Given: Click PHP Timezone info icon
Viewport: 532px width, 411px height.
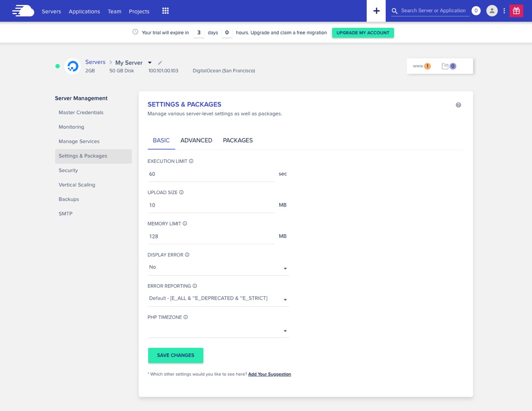Looking at the screenshot, I should 186,317.
